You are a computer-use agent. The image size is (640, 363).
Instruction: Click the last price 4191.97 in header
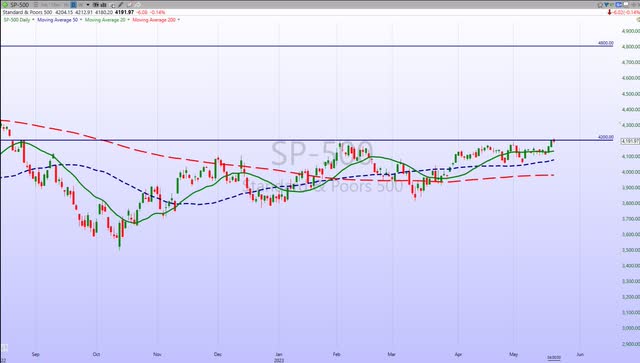(124, 12)
